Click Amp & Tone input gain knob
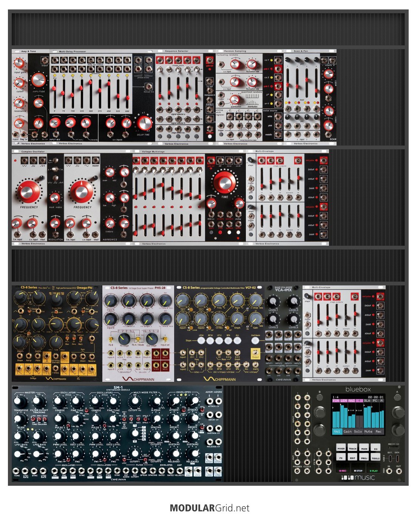420x516 pixels. point(19,63)
